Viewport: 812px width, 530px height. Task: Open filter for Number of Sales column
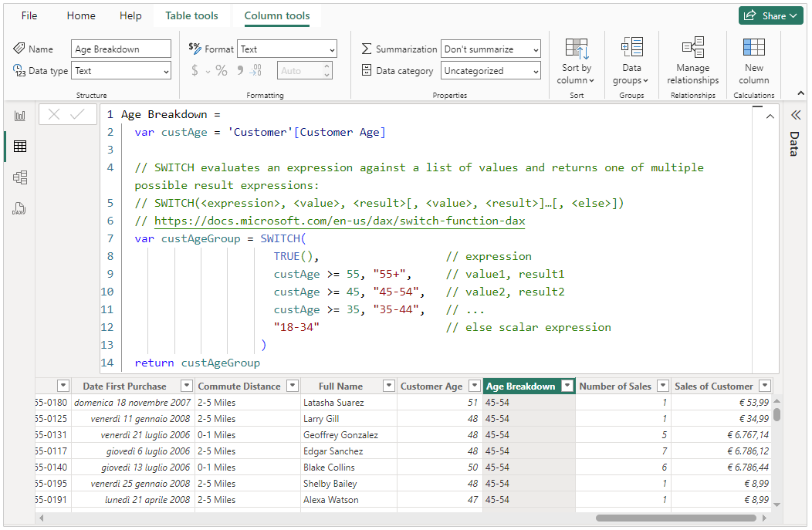663,386
